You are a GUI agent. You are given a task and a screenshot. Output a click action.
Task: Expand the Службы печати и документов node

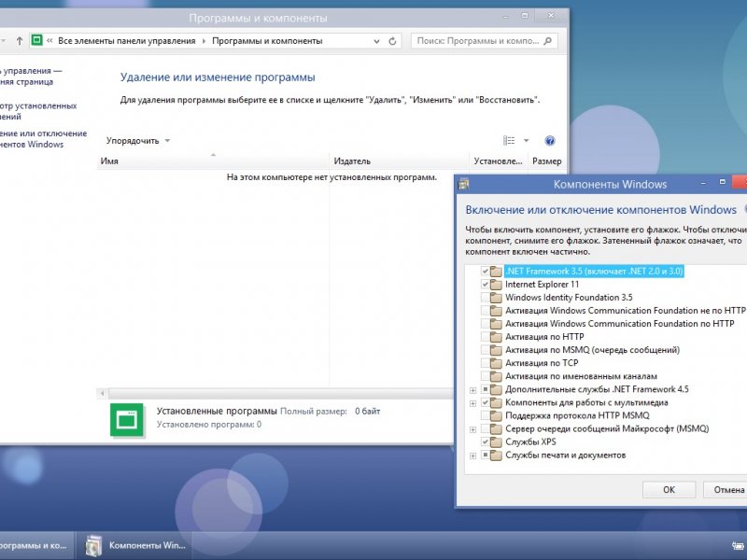472,455
